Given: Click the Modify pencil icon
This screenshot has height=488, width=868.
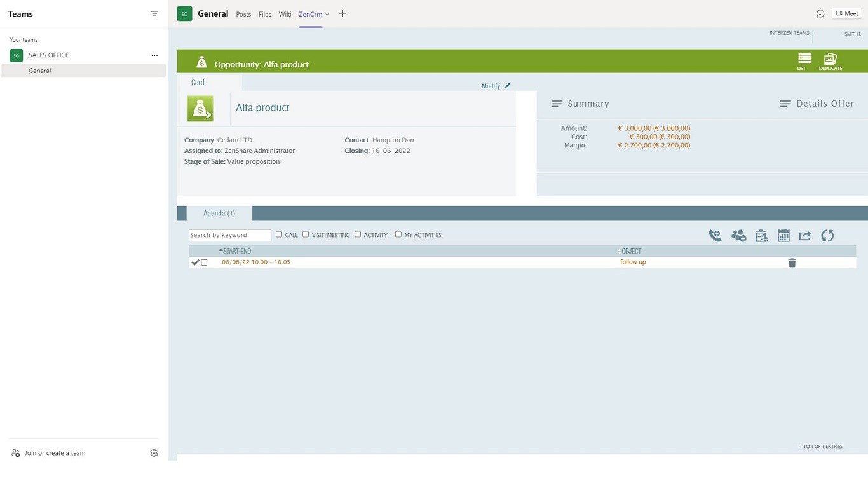Looking at the screenshot, I should (508, 86).
